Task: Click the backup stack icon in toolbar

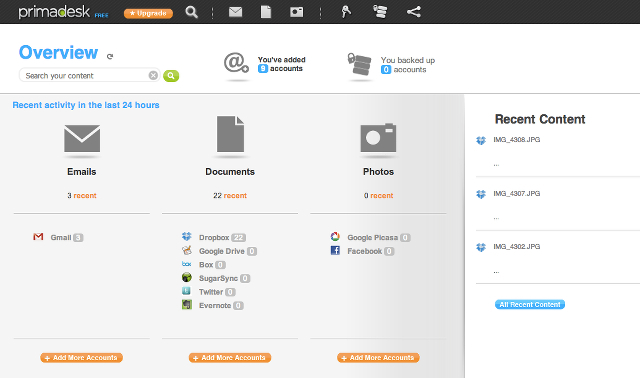Action: 380,12
